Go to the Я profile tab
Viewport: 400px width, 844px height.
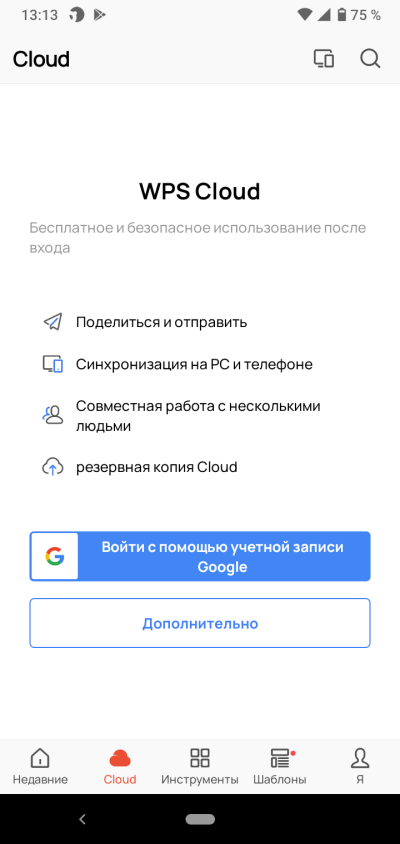[x=360, y=766]
